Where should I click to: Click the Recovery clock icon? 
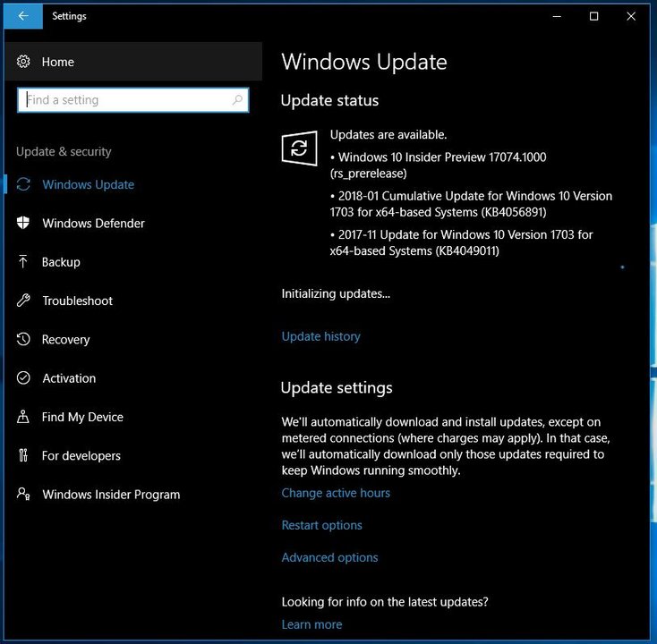[x=23, y=339]
